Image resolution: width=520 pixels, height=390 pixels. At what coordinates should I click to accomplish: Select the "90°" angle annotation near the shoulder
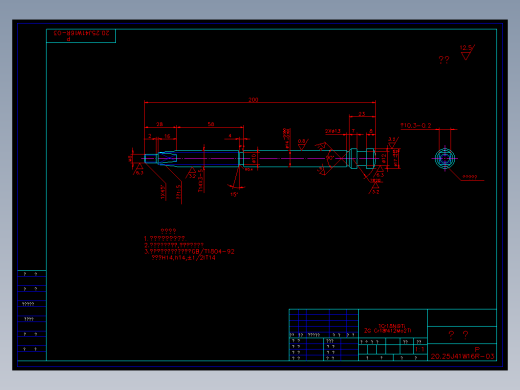click(x=330, y=158)
